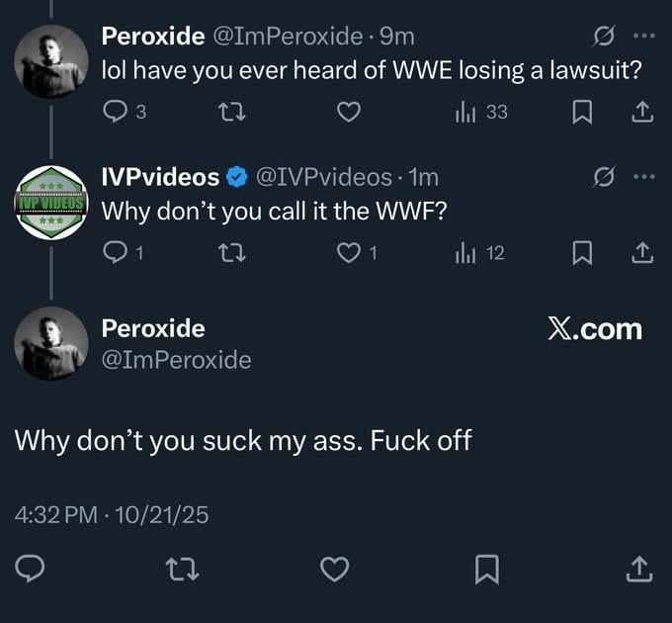
Task: Open the @IVPvideos profile handle
Action: [324, 177]
